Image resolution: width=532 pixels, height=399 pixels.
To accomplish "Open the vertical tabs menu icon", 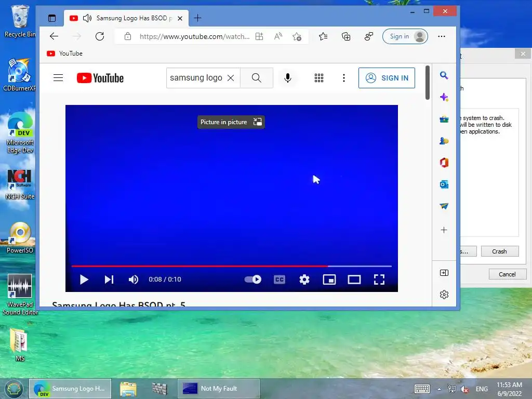I will [52, 18].
